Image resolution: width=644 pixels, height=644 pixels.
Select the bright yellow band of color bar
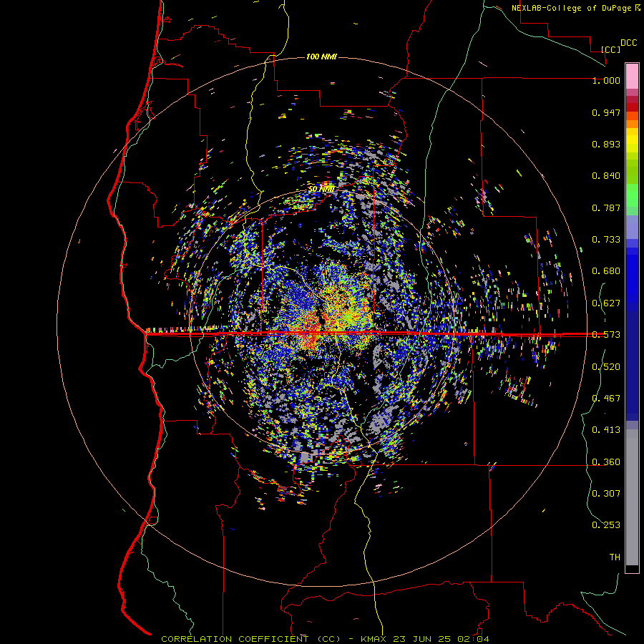632,141
